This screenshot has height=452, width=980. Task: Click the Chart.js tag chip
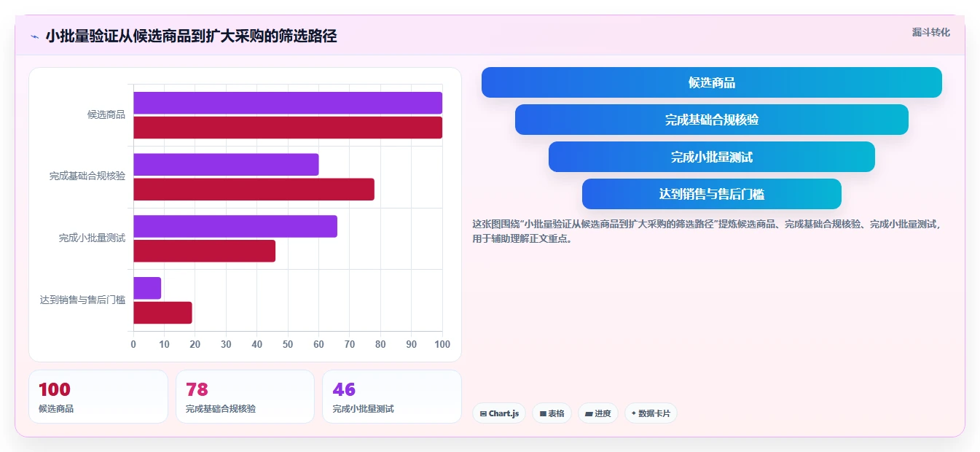point(499,413)
